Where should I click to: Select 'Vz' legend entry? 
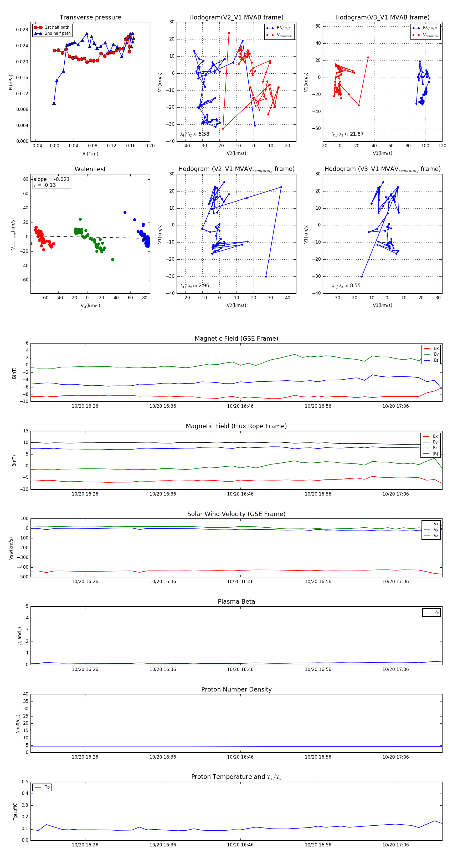(431, 536)
